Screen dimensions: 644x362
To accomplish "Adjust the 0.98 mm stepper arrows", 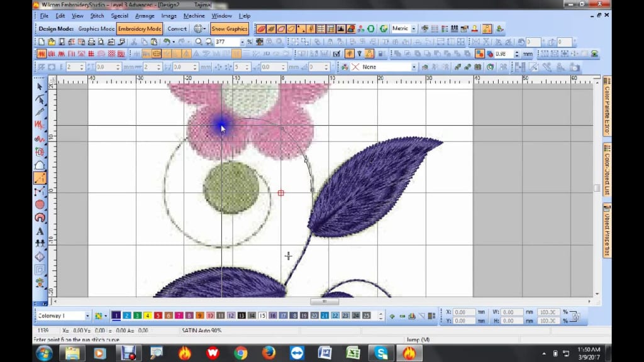I will [517, 54].
